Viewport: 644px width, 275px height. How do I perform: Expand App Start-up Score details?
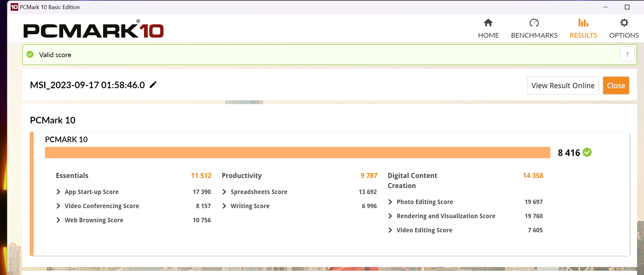coord(58,192)
